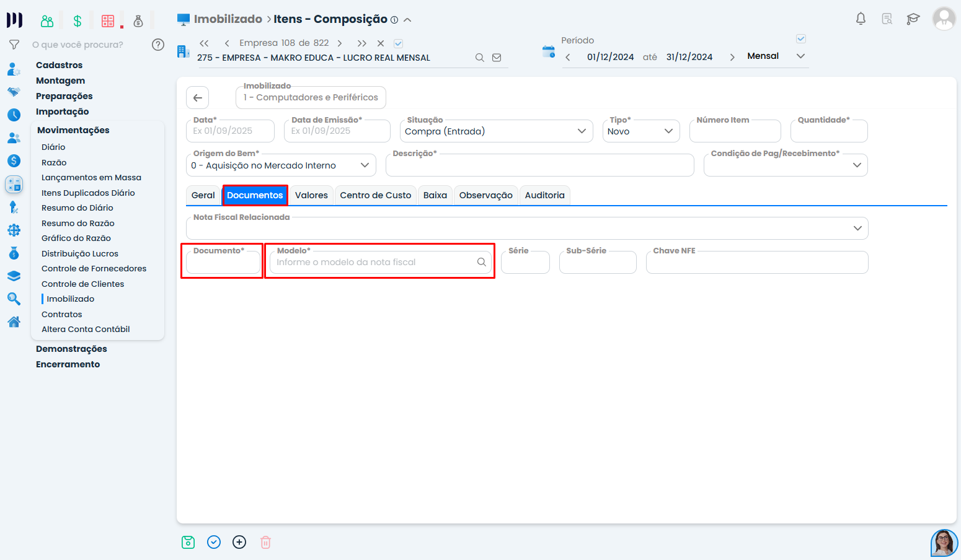This screenshot has width=961, height=560.
Task: Open the Centro de Custo tab
Action: point(375,195)
